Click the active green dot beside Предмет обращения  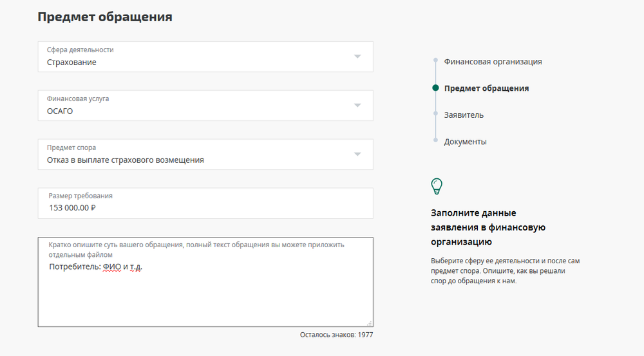pyautogui.click(x=436, y=88)
